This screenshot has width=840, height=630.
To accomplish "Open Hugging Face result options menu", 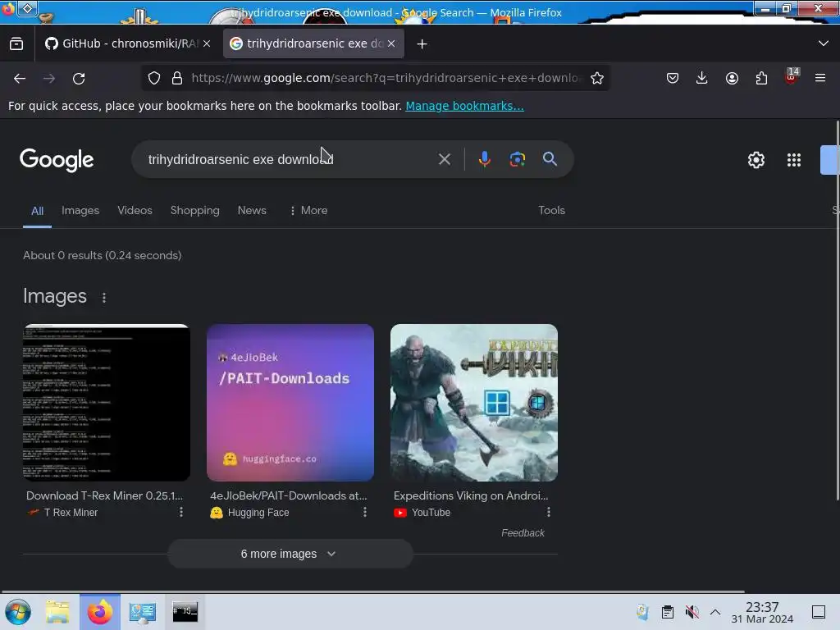I will 365,513.
